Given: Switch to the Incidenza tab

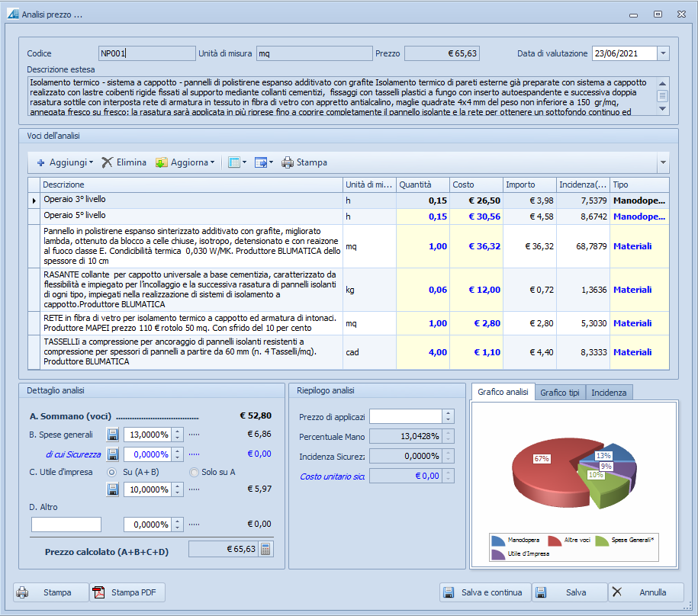Looking at the screenshot, I should [x=609, y=393].
